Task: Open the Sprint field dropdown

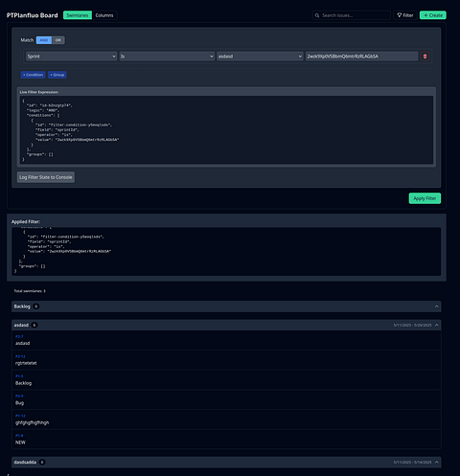Action: (x=71, y=57)
